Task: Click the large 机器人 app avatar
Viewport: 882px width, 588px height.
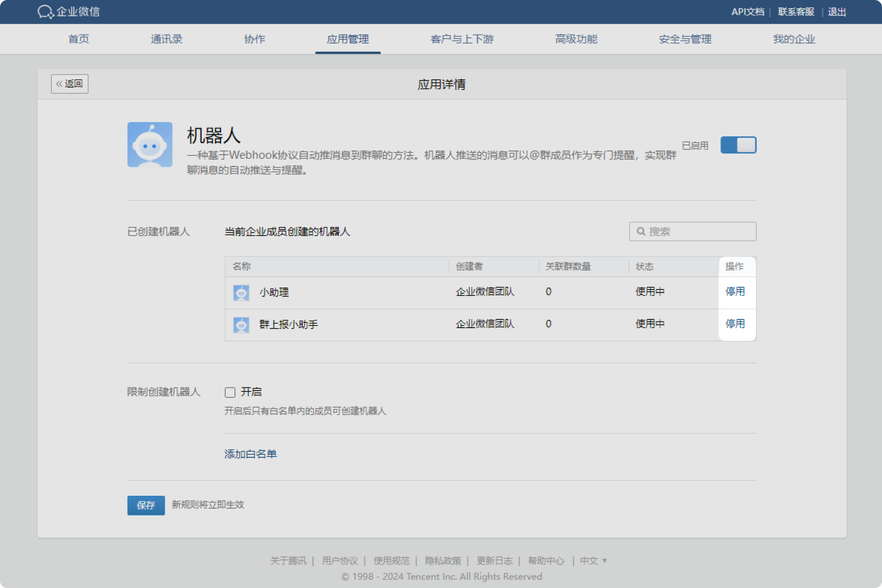Action: pos(150,145)
